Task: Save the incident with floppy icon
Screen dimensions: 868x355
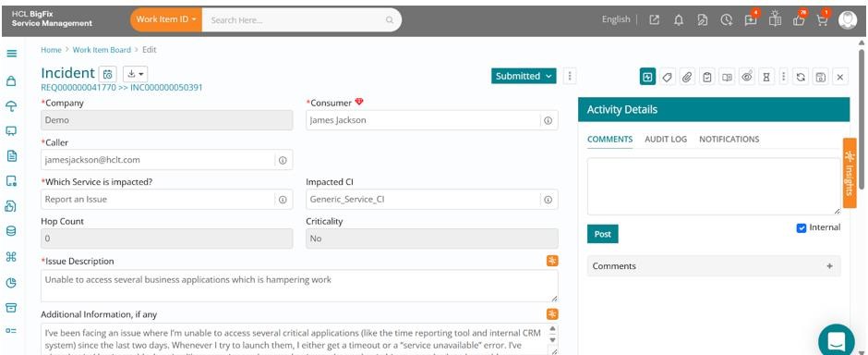Action: click(820, 77)
